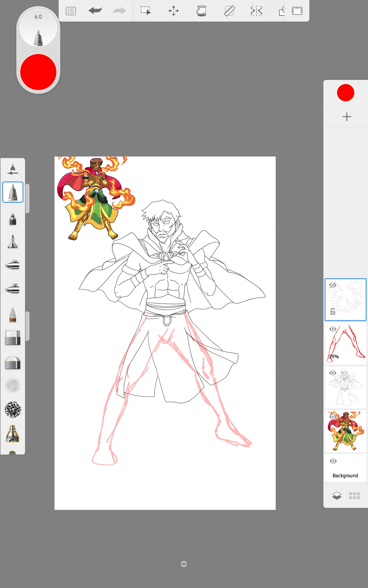Open the brush puck size control
This screenshot has height=588, width=368.
pyautogui.click(x=38, y=28)
